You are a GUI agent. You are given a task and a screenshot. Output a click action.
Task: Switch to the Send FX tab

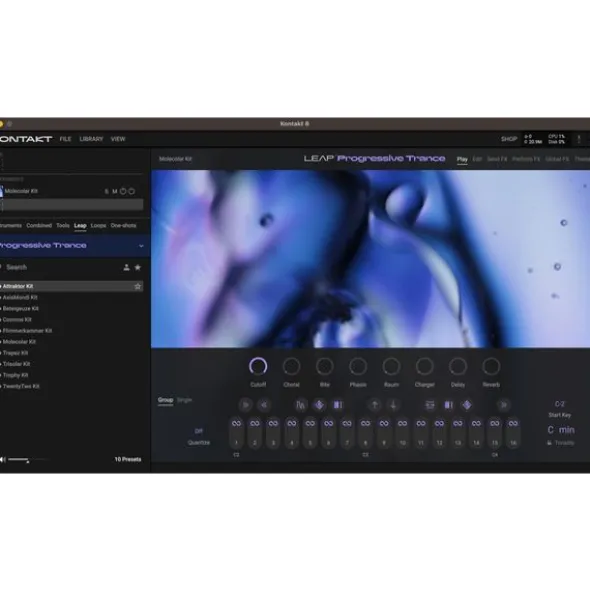[497, 159]
